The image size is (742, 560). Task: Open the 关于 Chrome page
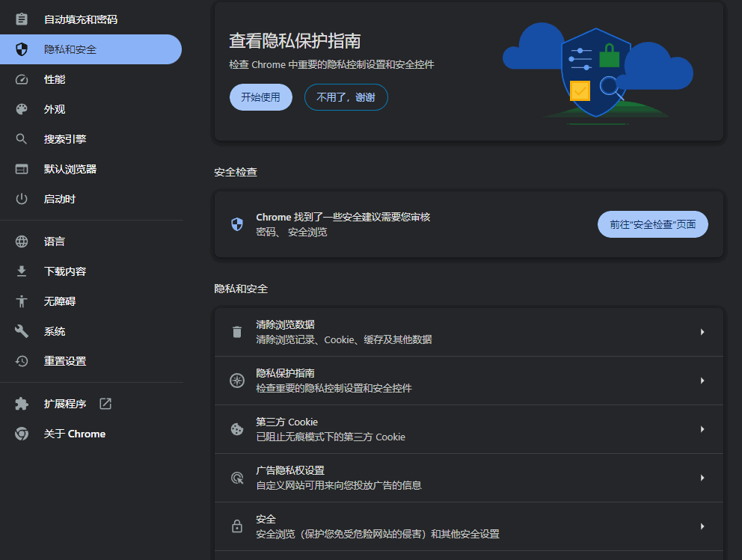click(91, 434)
